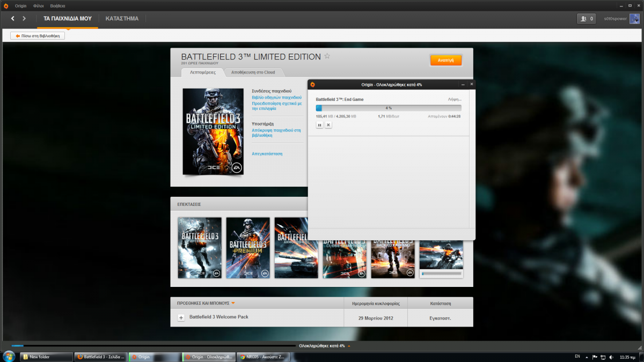Click the Ολοκληρώθηκε κατά 4% status text
This screenshot has width=644, height=362.
[322, 346]
